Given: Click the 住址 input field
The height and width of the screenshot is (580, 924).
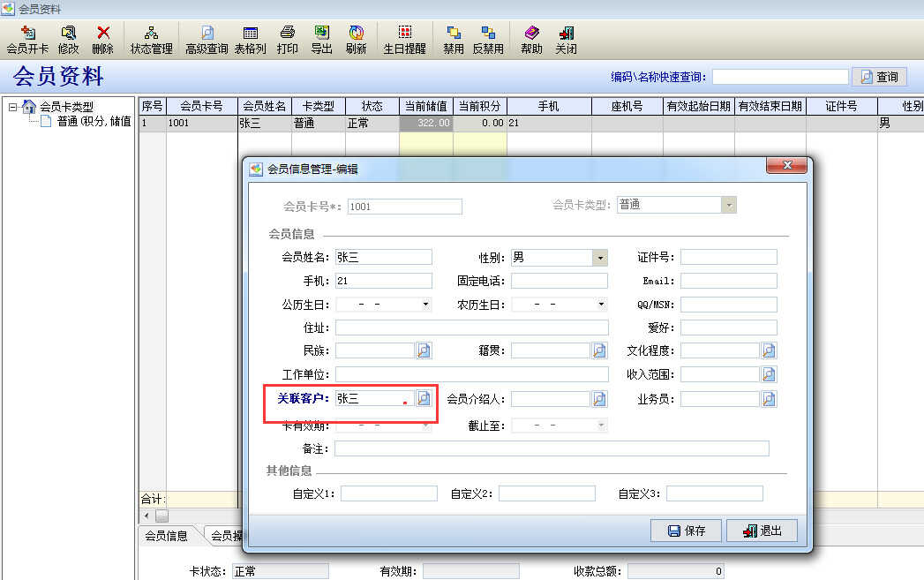Looking at the screenshot, I should pyautogui.click(x=471, y=328).
